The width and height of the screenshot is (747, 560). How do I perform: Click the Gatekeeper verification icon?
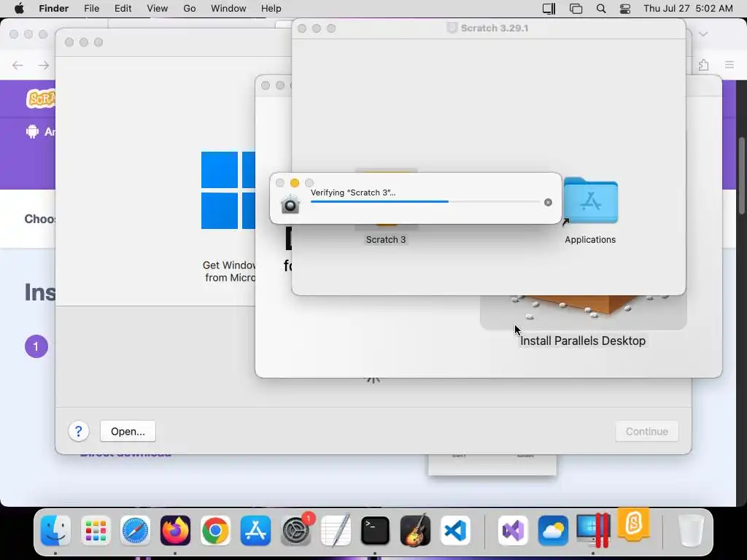click(290, 204)
